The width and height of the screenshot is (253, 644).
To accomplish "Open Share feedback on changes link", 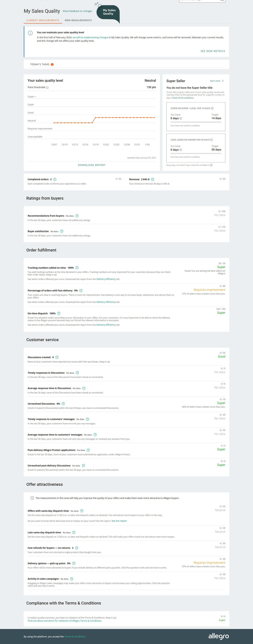I will (77, 11).
